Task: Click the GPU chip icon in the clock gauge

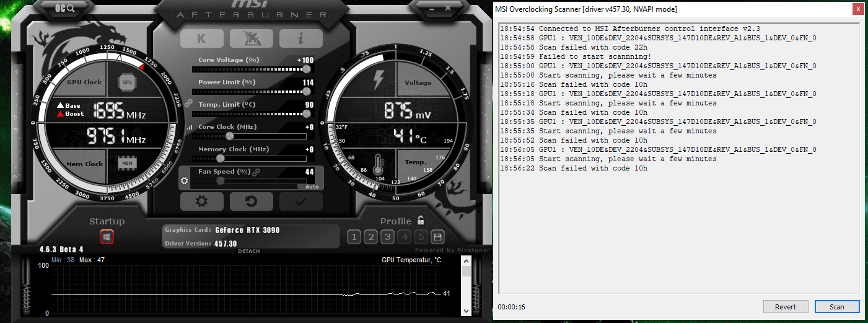Action: click(128, 82)
